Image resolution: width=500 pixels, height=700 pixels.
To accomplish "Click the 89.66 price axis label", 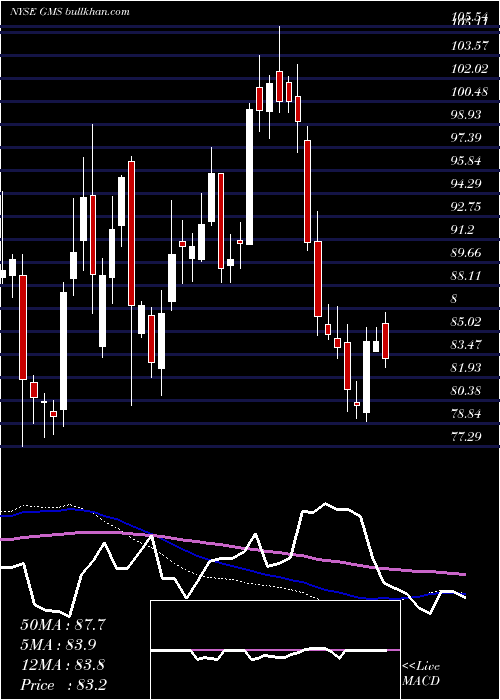I will pyautogui.click(x=466, y=253).
